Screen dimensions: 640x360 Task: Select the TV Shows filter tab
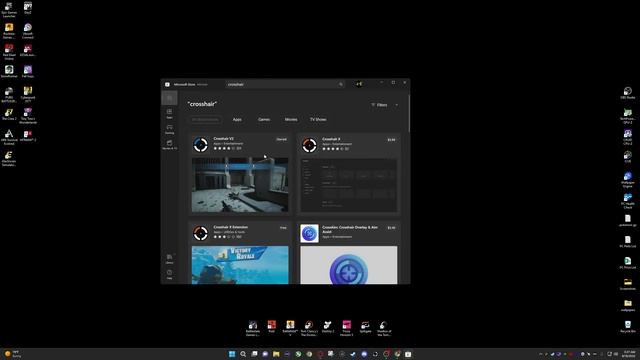(x=318, y=120)
